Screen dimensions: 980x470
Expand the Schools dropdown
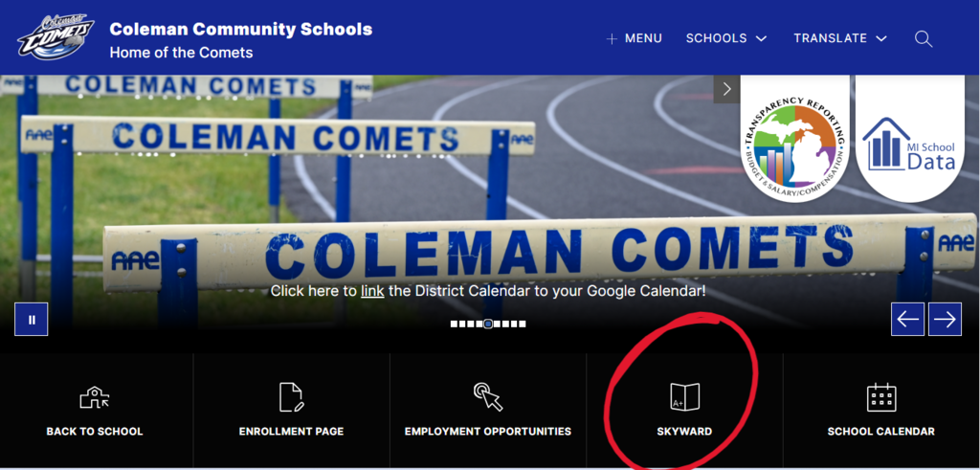point(726,38)
